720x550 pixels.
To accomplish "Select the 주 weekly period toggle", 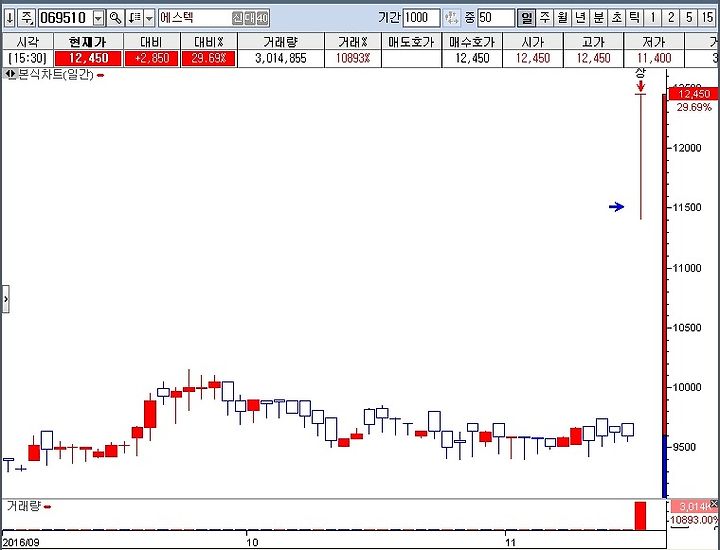I will point(545,18).
